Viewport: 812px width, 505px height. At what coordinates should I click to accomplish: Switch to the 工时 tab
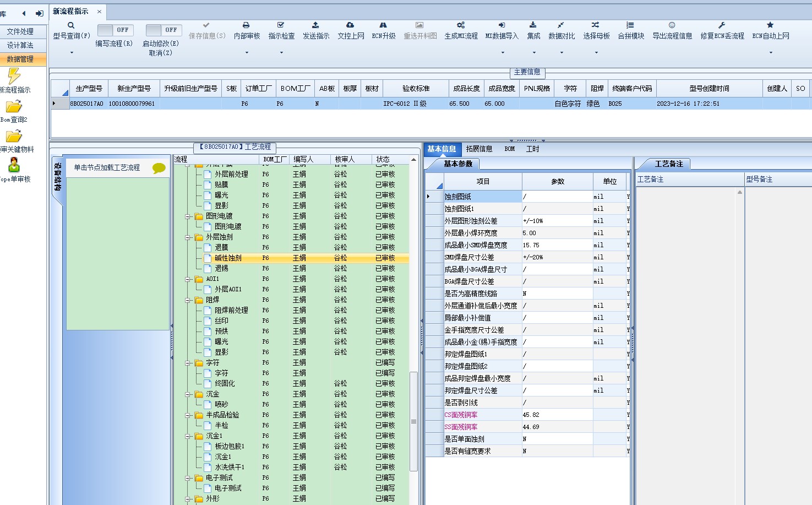click(532, 149)
